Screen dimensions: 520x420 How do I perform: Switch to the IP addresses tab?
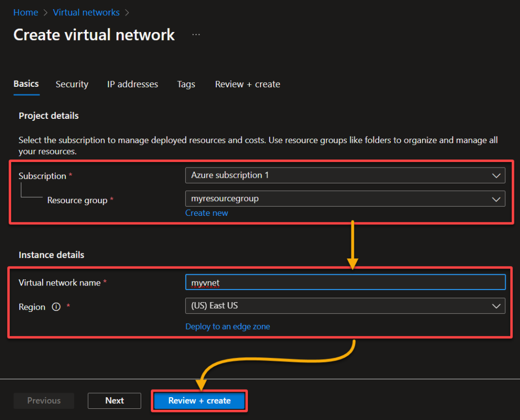132,84
